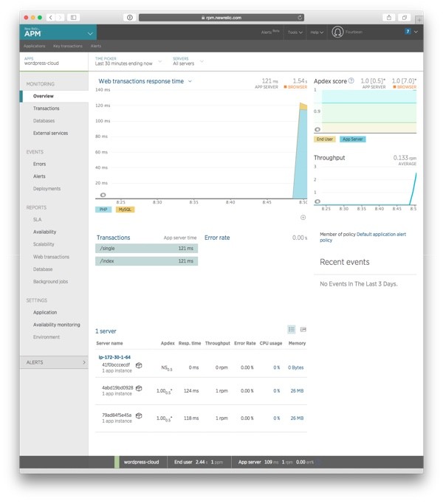Viewport: 443px width, 504px height.
Task: Select Transactions in Monitoring sidebar
Action: click(47, 108)
